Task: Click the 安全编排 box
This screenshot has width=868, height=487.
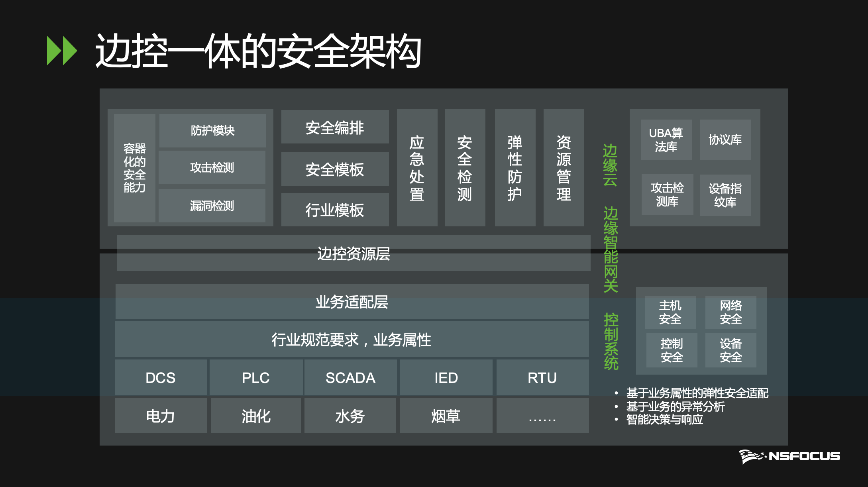Action: coord(335,127)
